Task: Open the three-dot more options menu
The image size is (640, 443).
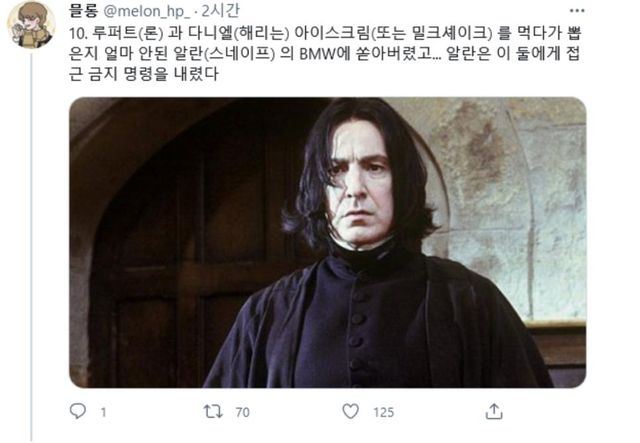Action: click(577, 11)
